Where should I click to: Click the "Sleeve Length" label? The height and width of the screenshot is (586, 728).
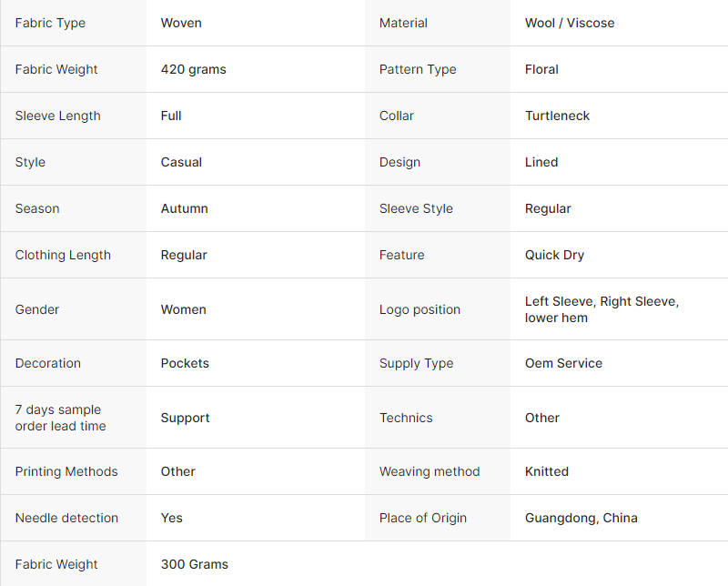click(57, 116)
